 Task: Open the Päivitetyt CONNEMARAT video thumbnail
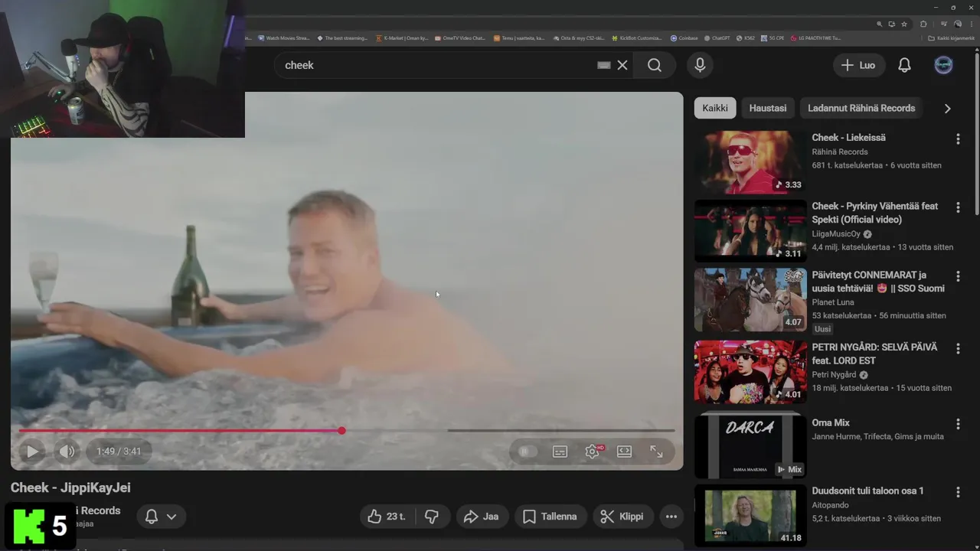[x=750, y=299]
